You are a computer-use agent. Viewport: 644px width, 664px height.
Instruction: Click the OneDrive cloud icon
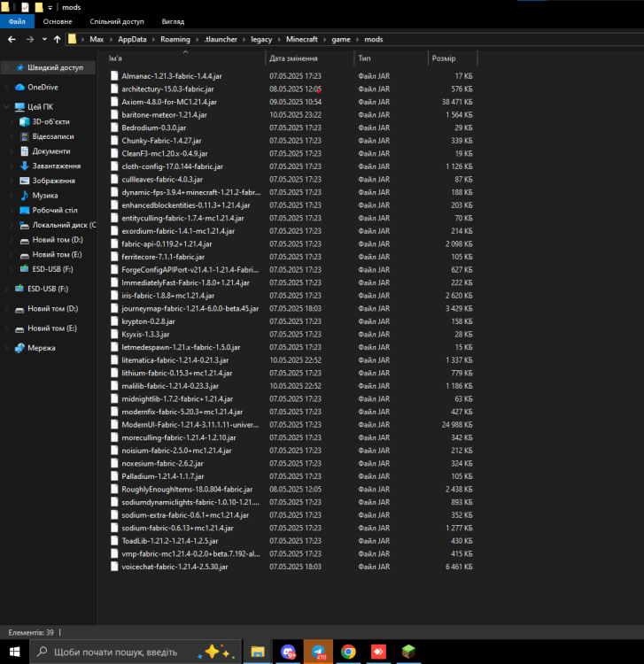pyautogui.click(x=19, y=88)
